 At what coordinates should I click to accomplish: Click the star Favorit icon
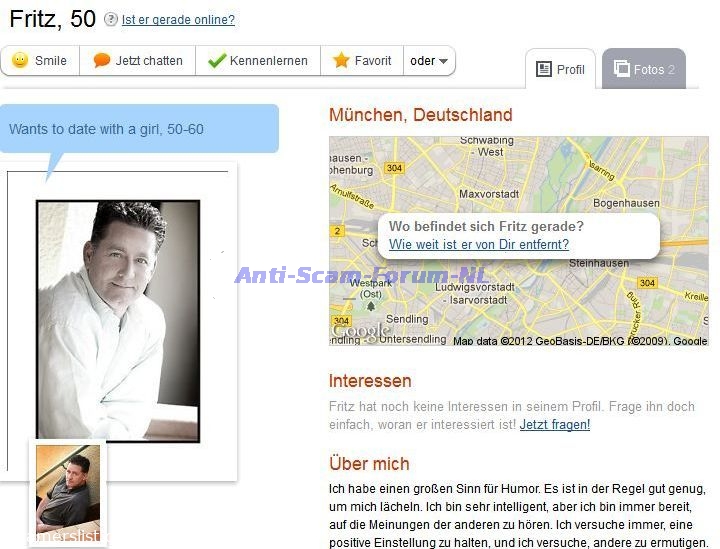(341, 61)
